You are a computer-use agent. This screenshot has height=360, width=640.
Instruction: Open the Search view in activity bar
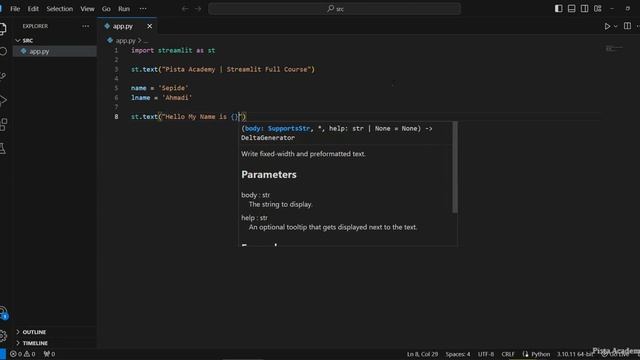click(x=3, y=51)
